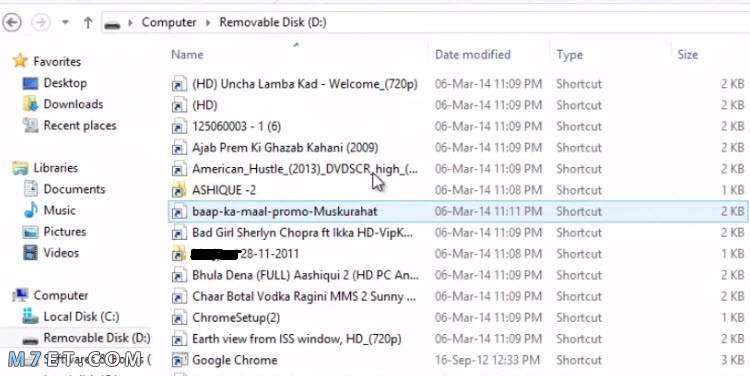750x376 pixels.
Task: Click the Shortcut type for ASHIQUE -2
Action: (x=579, y=190)
